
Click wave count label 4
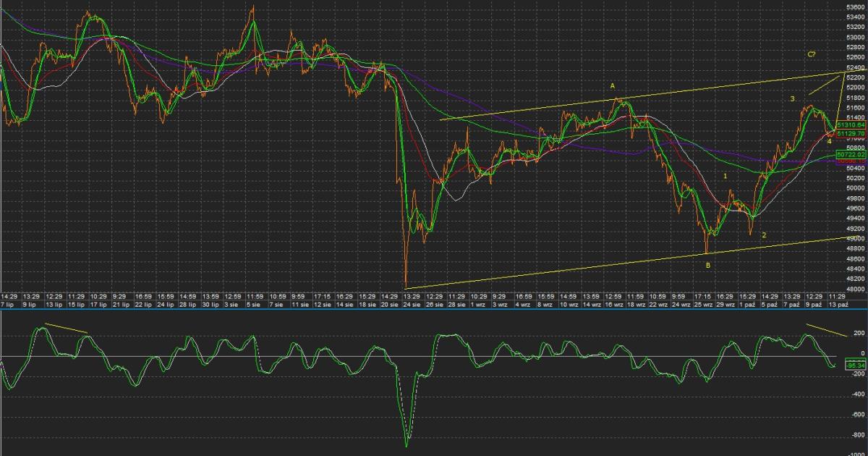[829, 141]
